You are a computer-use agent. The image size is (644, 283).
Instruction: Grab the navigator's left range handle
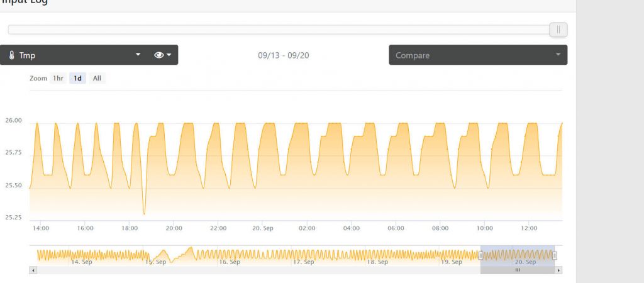481,255
